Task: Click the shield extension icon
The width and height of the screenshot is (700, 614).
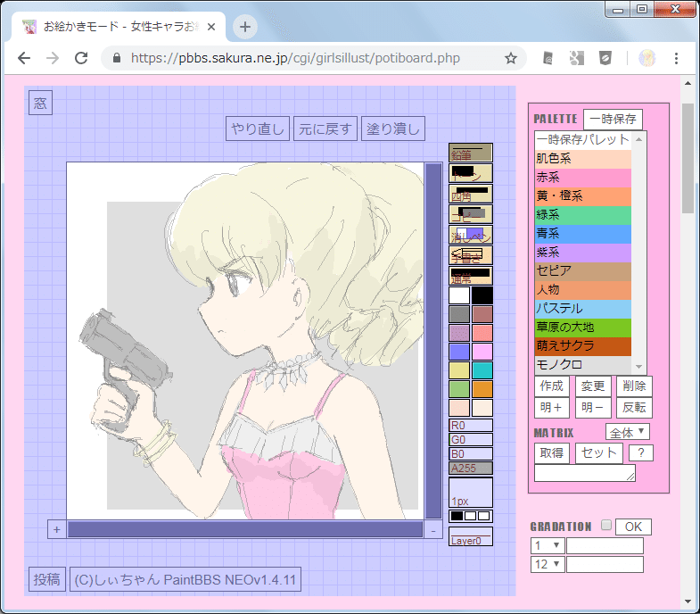Action: [x=605, y=58]
